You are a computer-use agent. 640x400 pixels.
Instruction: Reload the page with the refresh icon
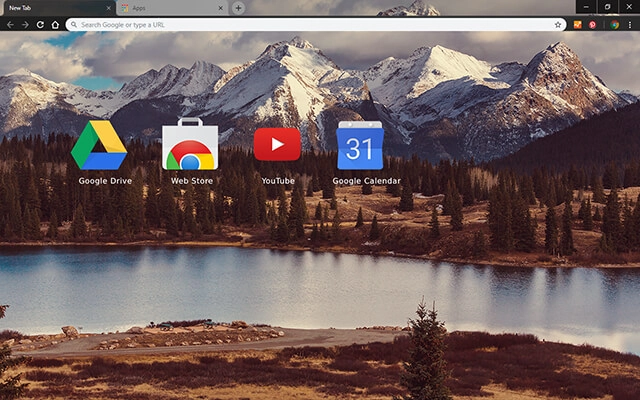coord(40,25)
